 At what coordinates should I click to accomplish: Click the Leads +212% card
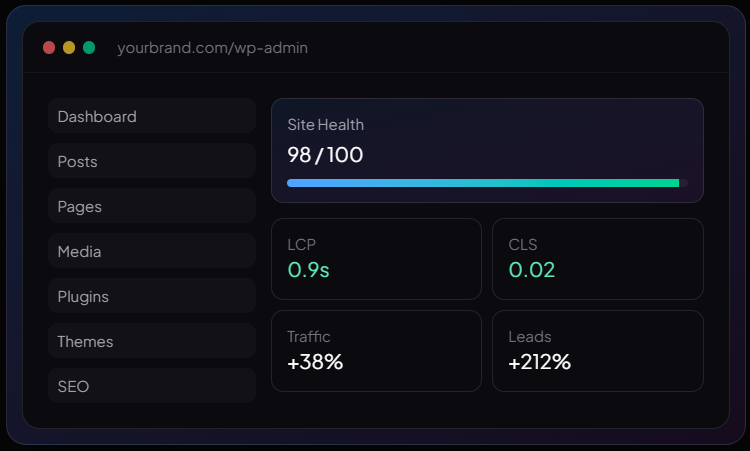pos(598,351)
